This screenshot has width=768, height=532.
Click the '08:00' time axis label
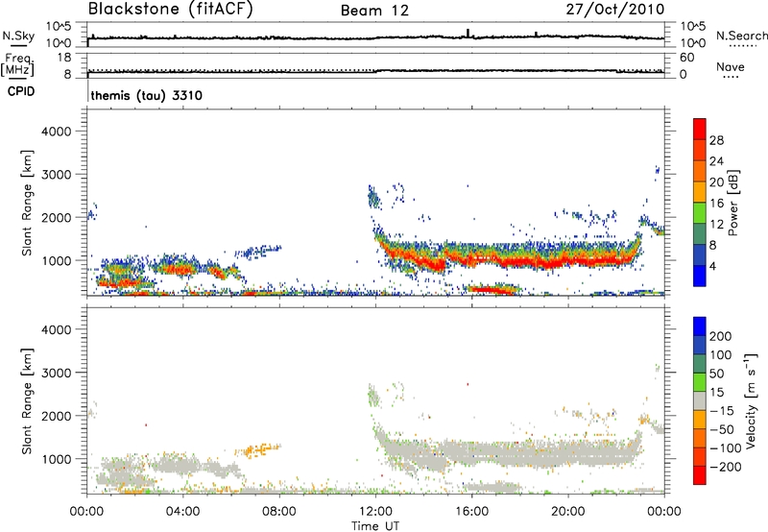point(279,512)
